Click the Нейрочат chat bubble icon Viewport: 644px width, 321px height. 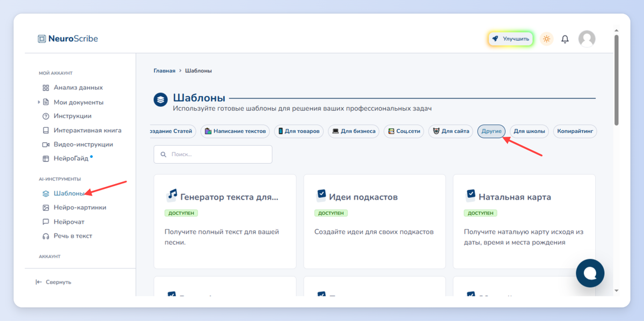click(x=46, y=222)
